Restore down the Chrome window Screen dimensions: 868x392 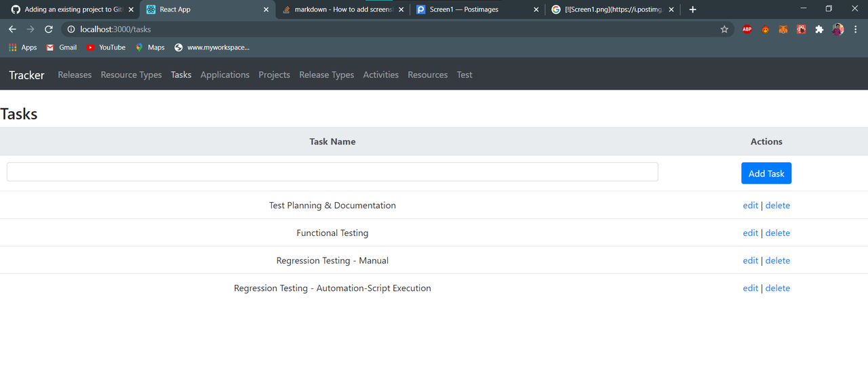[x=829, y=9]
